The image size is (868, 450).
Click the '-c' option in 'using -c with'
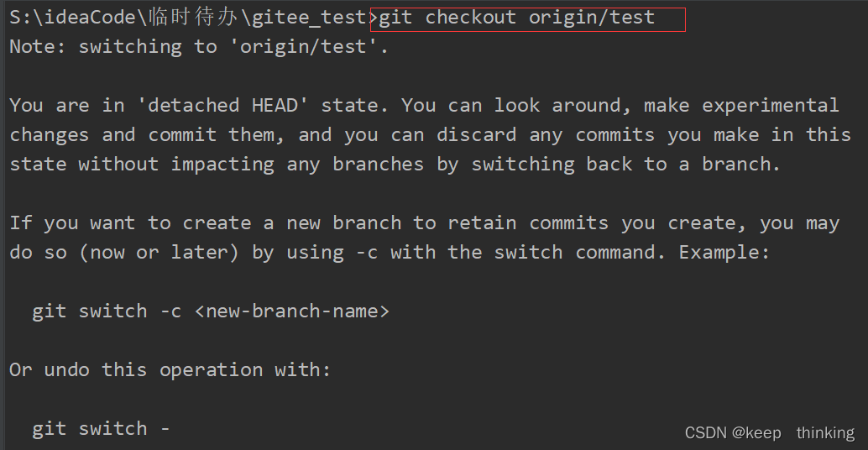[367, 253]
